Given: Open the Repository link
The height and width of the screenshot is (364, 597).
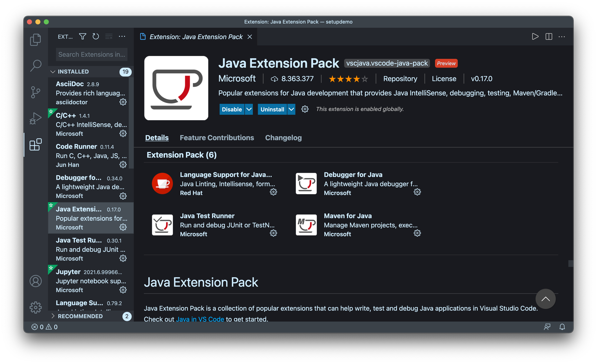Looking at the screenshot, I should (x=400, y=79).
